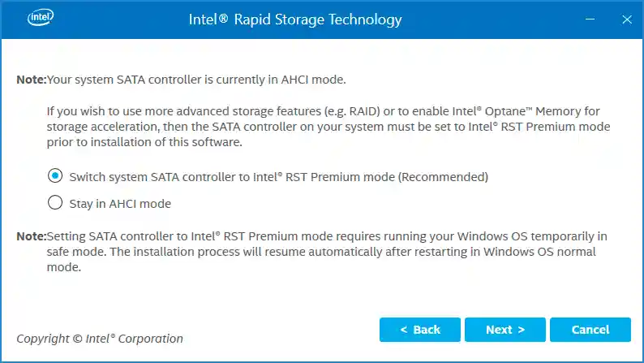Click the right arrow on Next button

tap(522, 330)
